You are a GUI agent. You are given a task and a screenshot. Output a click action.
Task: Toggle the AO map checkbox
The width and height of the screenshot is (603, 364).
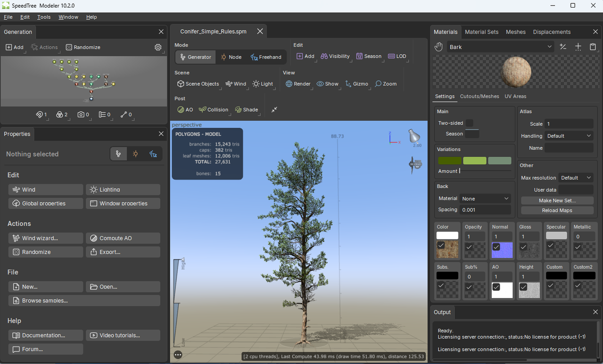tap(496, 287)
